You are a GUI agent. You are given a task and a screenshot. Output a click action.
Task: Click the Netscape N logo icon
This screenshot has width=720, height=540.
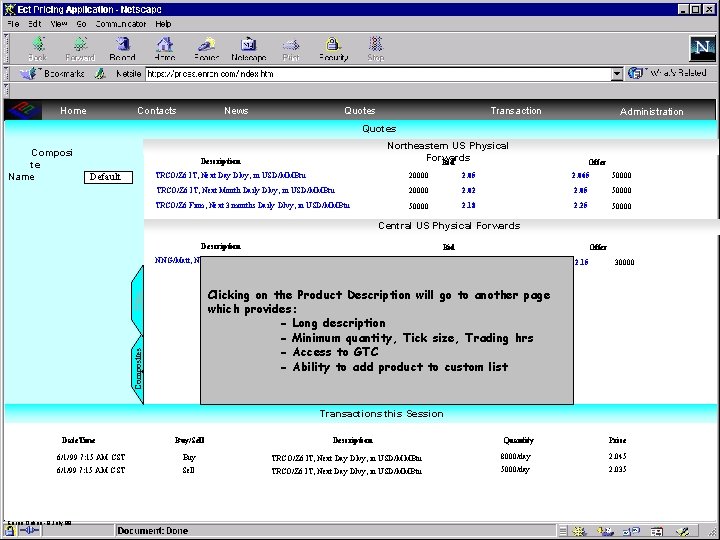(x=702, y=48)
